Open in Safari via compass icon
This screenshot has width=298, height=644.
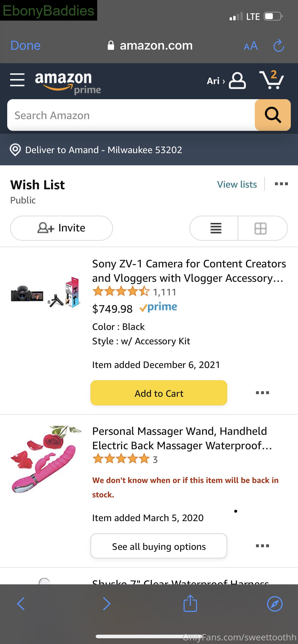(x=275, y=604)
